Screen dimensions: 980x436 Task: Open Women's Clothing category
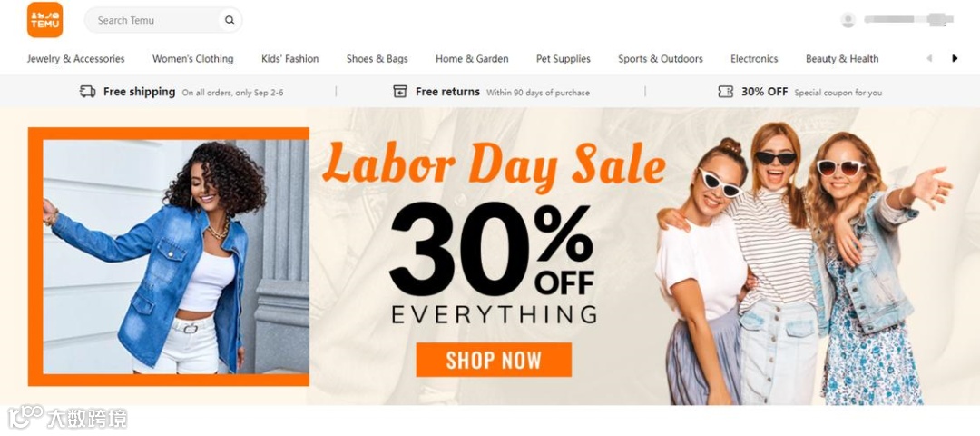(193, 59)
